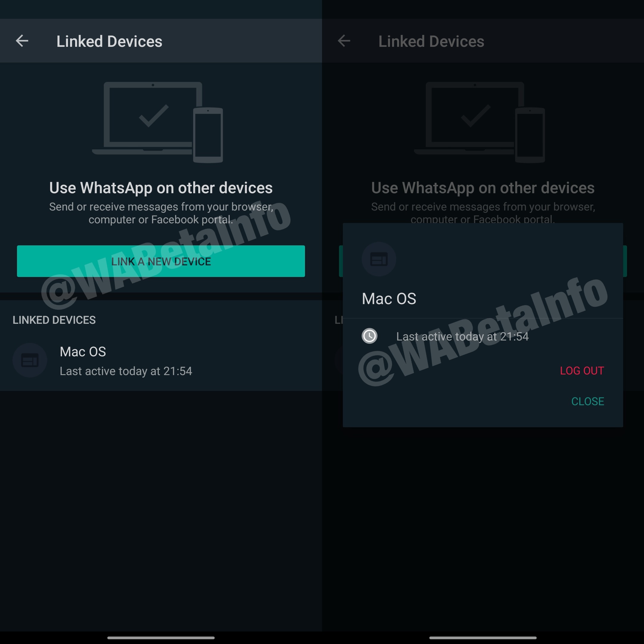644x644 pixels.
Task: Click LINK A NEW DEVICE button
Action: point(161,261)
